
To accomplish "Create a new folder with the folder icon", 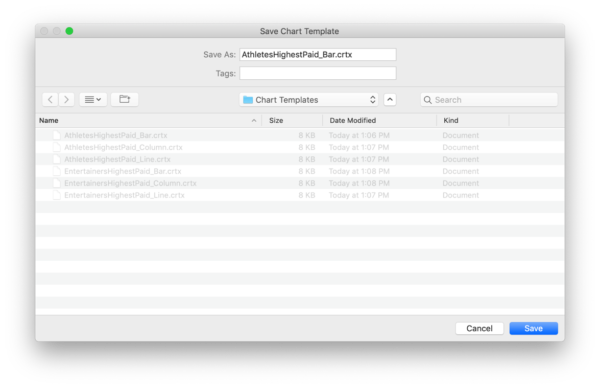I will [124, 99].
